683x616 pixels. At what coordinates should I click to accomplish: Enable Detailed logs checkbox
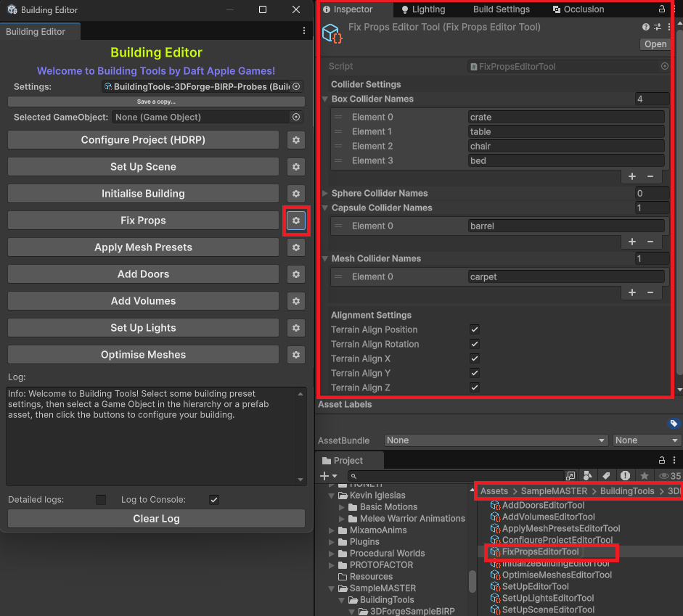click(x=101, y=499)
